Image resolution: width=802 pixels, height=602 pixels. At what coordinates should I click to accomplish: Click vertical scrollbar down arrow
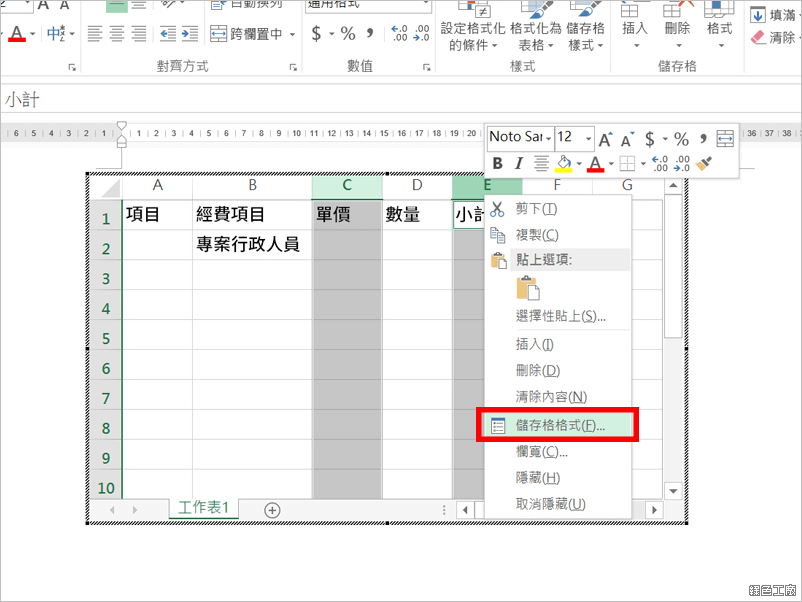(x=674, y=490)
